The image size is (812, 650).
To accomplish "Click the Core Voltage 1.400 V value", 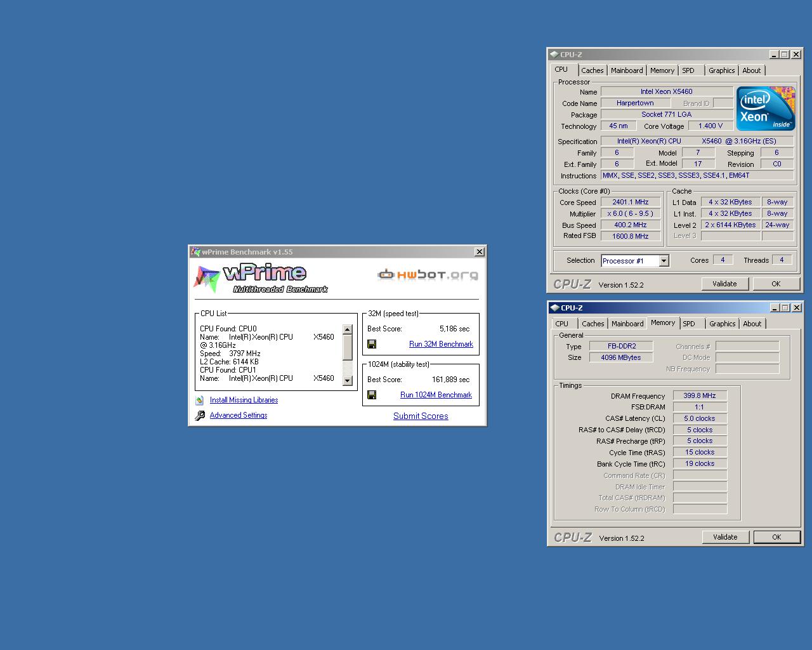I will 710,126.
